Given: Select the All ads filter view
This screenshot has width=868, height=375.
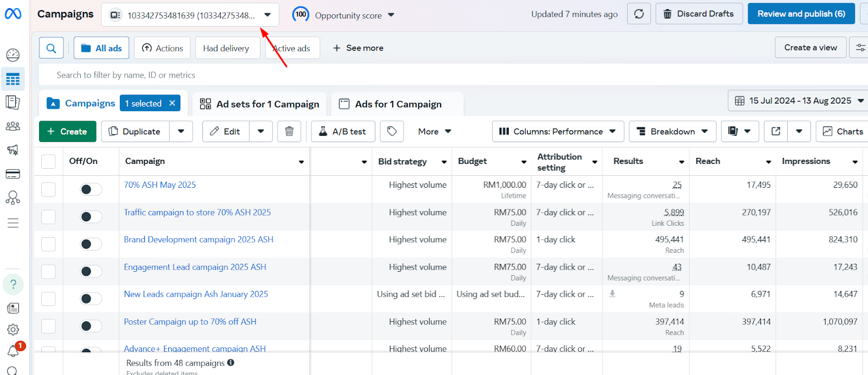Looking at the screenshot, I should pyautogui.click(x=101, y=48).
